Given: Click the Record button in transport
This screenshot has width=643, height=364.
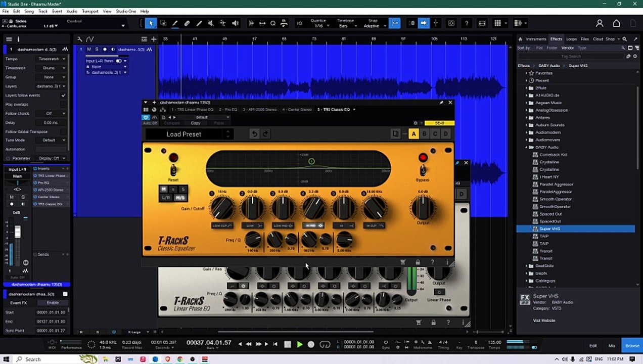Looking at the screenshot, I should pos(311,344).
